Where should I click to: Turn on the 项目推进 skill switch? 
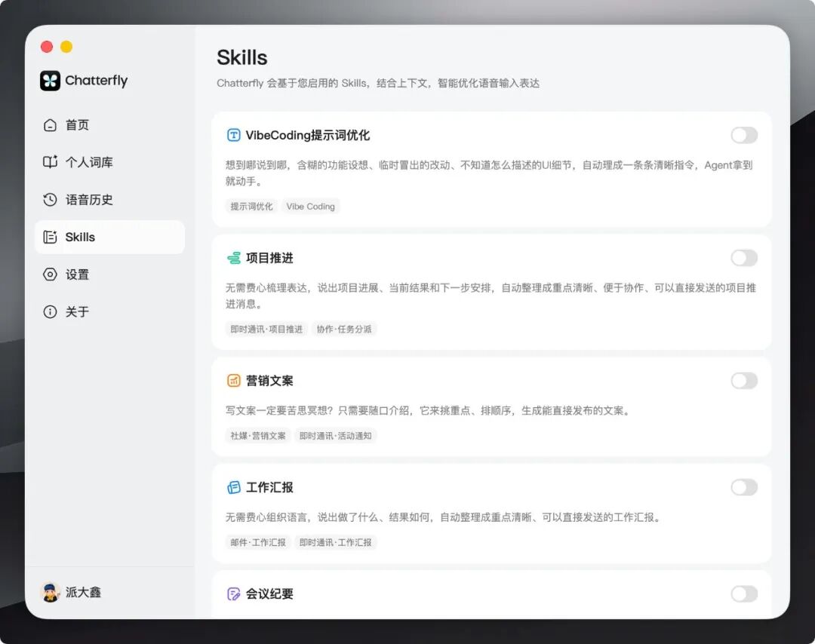pos(744,258)
